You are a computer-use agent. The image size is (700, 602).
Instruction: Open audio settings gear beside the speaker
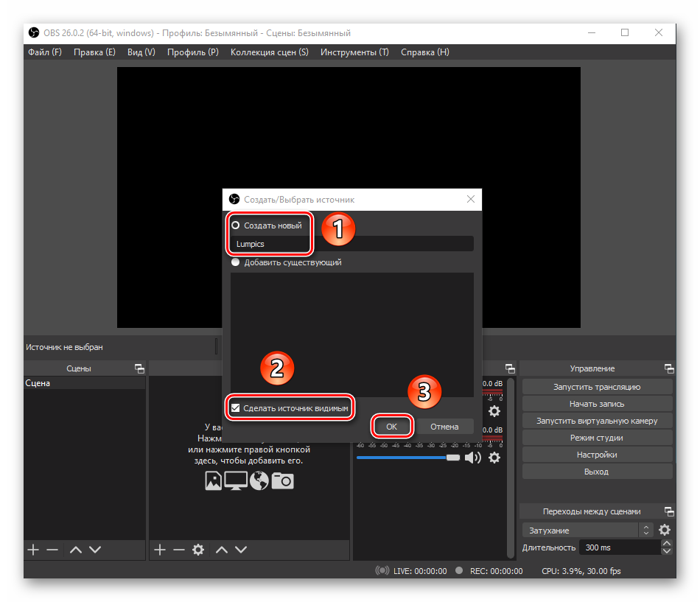coord(494,458)
